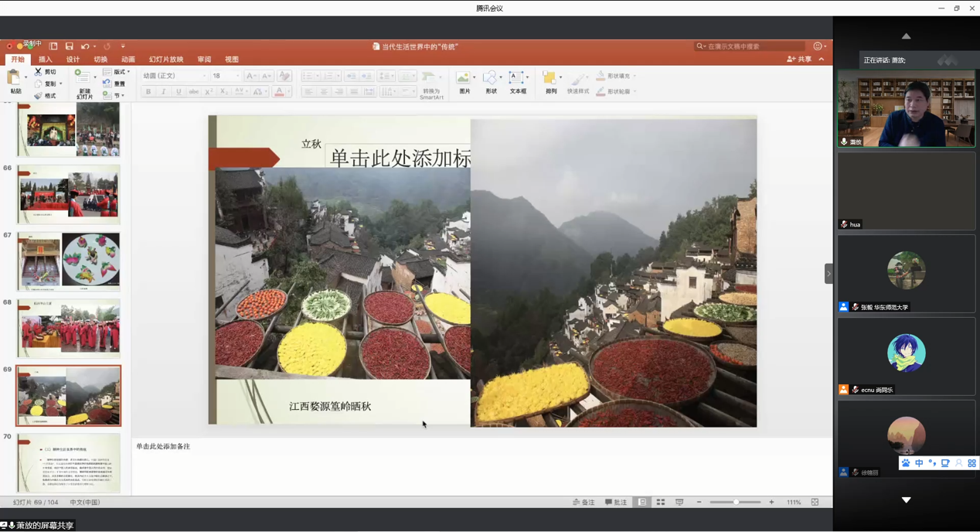Click the zoom slider in status bar
This screenshot has width=980, height=532.
(736, 503)
